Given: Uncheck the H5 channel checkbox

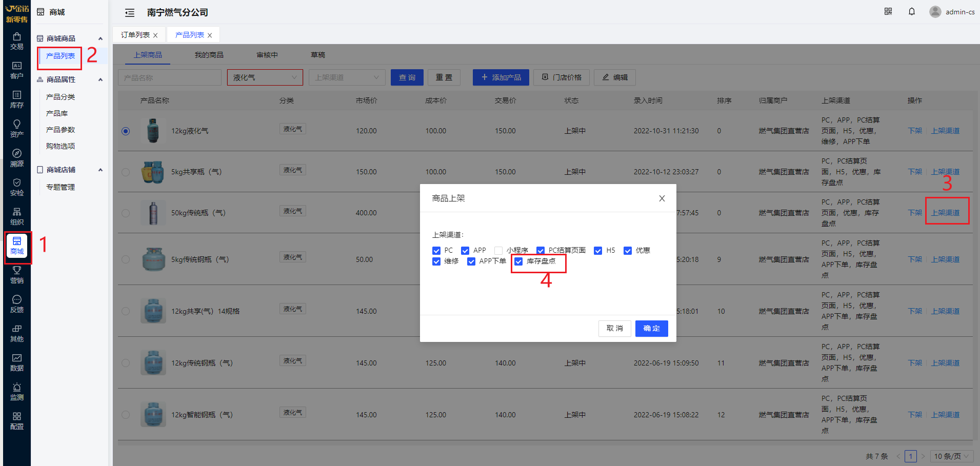Looking at the screenshot, I should coord(598,251).
